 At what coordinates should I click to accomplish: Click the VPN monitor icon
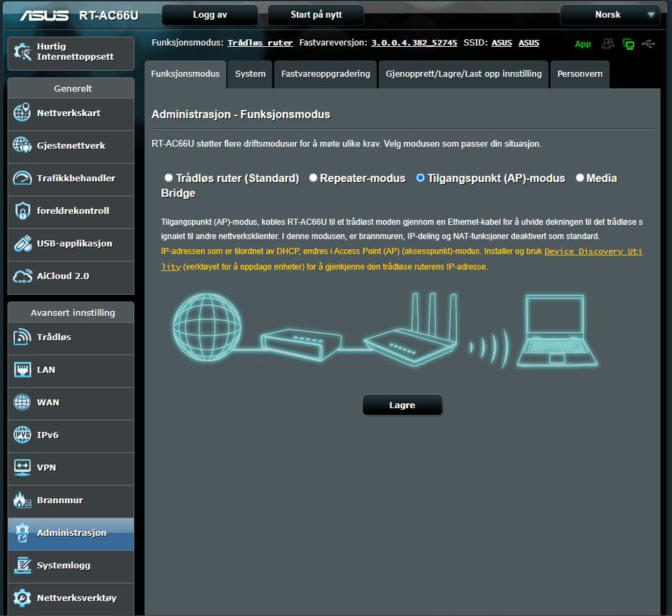(22, 468)
